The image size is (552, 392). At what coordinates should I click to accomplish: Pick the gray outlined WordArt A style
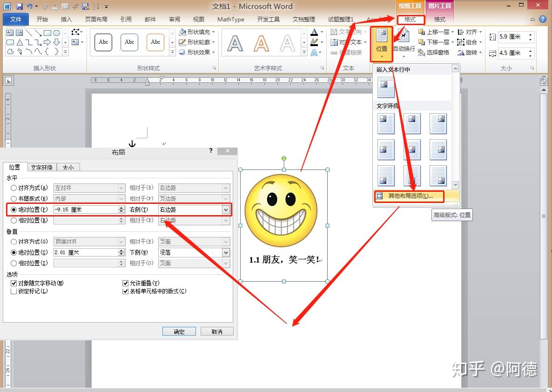click(235, 44)
